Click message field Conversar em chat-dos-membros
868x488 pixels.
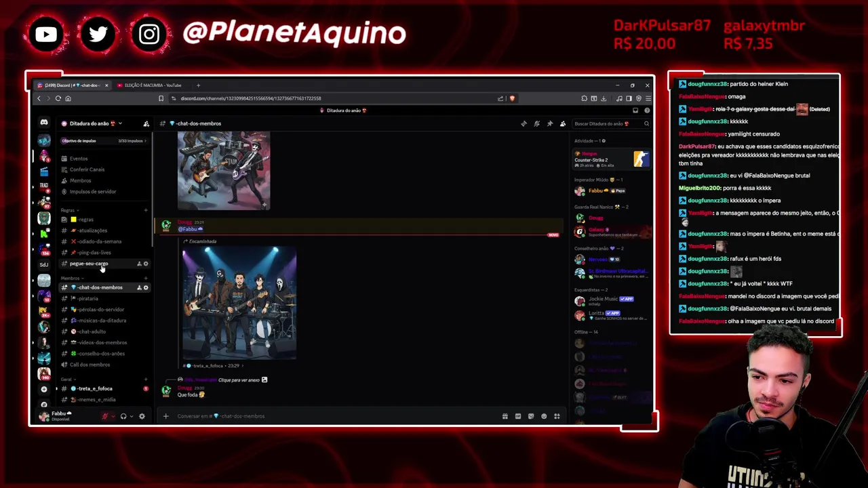click(x=336, y=416)
